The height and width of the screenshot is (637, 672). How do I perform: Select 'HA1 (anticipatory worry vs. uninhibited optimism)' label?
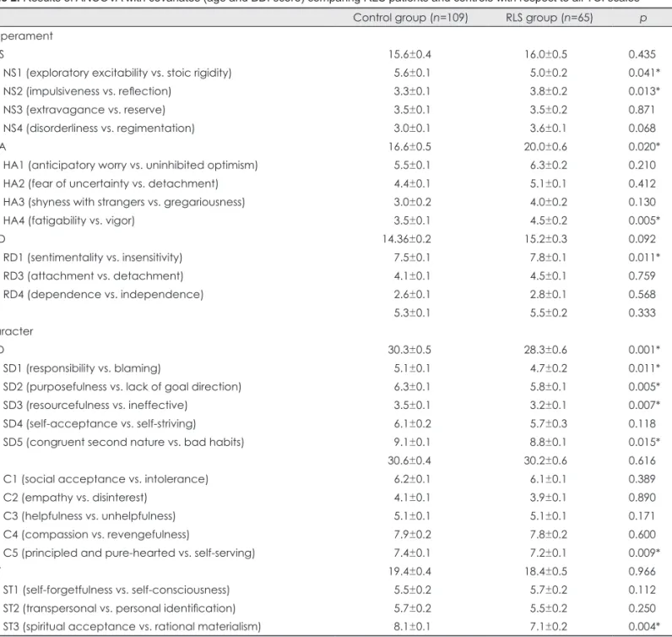point(130,165)
